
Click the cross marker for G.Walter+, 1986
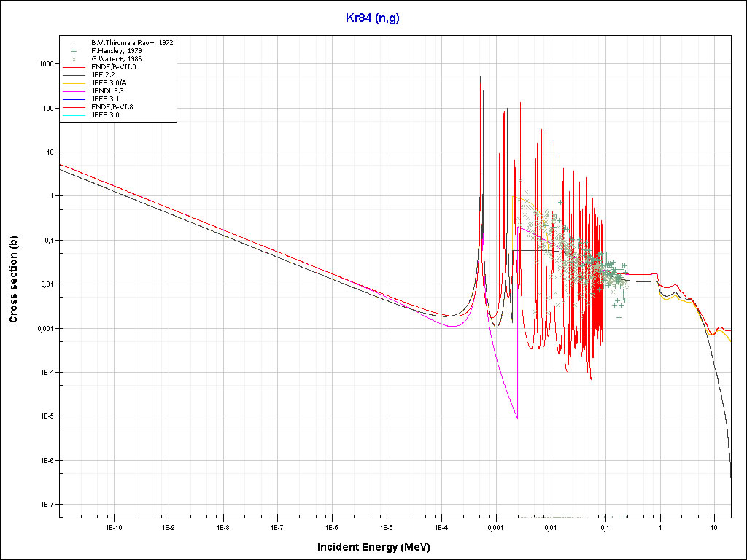(x=74, y=59)
